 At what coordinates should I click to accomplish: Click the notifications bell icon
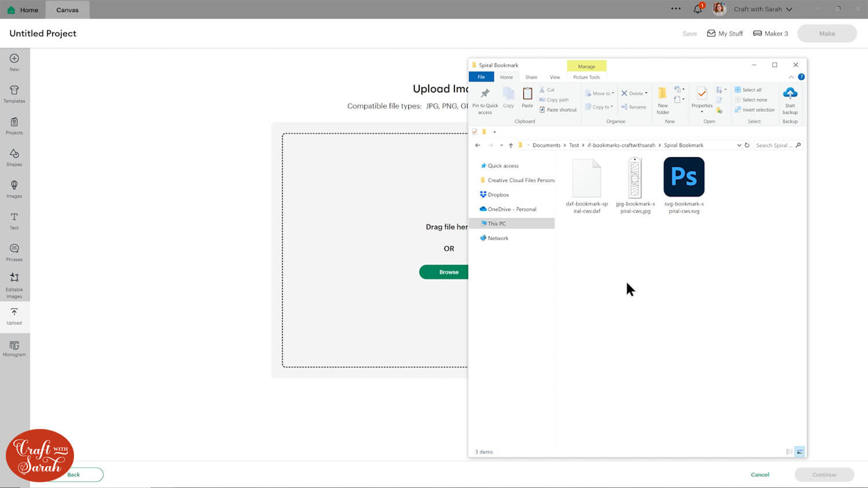click(x=697, y=9)
